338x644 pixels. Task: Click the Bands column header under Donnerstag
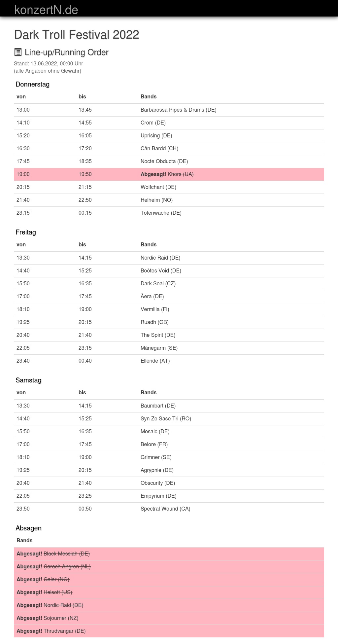149,97
